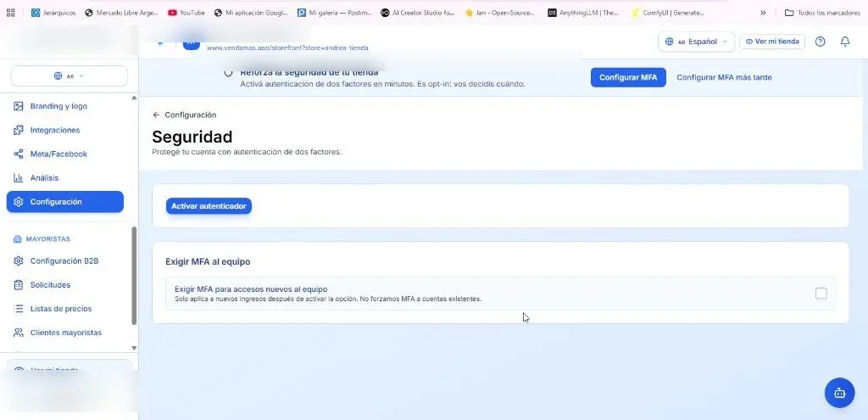Click the browser apps grid icon
The width and height of the screenshot is (868, 420).
pyautogui.click(x=10, y=13)
